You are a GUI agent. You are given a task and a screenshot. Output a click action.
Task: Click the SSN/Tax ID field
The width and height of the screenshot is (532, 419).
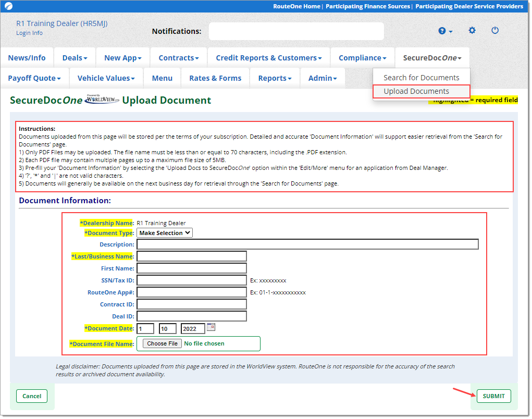[192, 280]
